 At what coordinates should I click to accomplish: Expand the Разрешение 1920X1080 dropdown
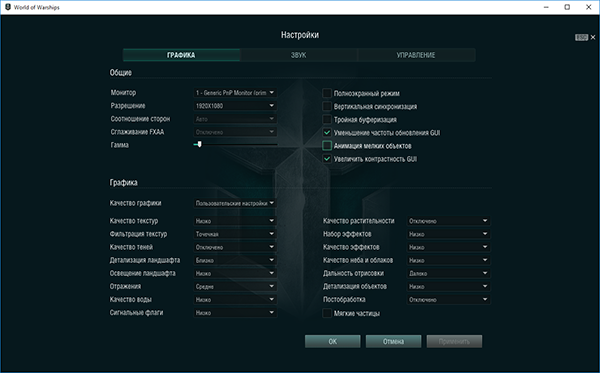(x=235, y=106)
